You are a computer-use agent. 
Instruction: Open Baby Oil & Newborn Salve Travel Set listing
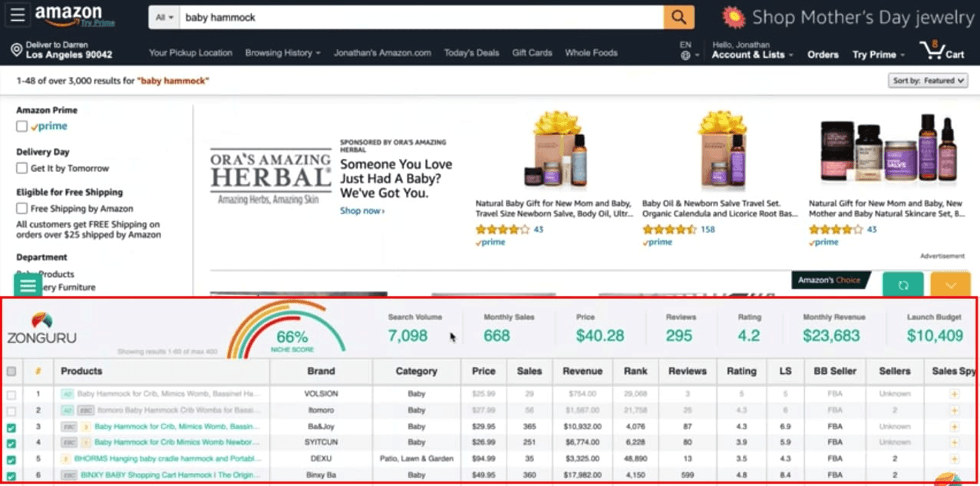coord(720,209)
